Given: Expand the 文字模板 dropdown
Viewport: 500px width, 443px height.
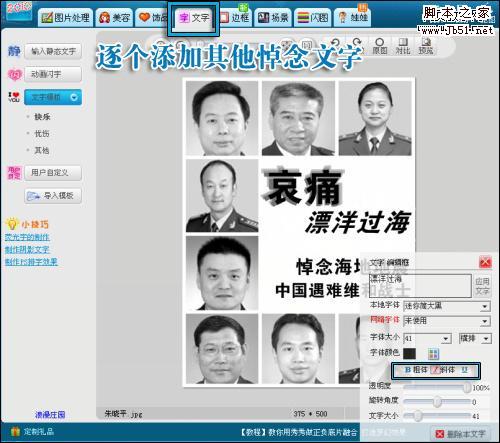Looking at the screenshot, I should 53,97.
